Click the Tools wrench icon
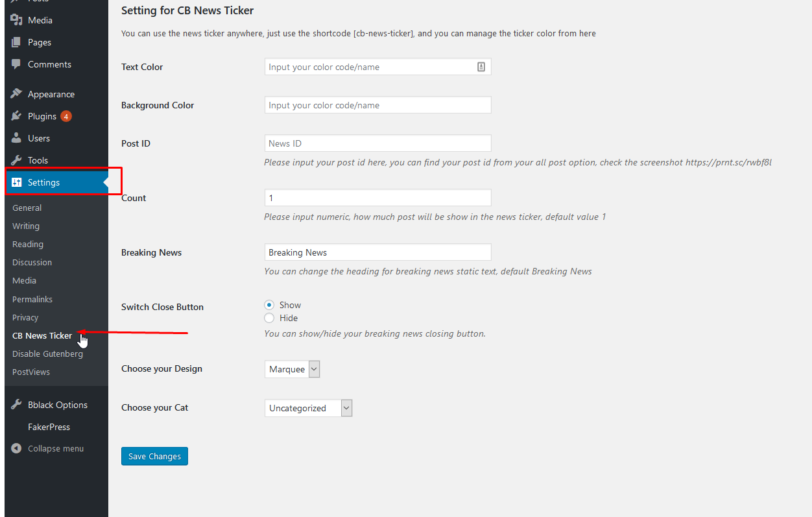This screenshot has width=812, height=517. click(17, 160)
